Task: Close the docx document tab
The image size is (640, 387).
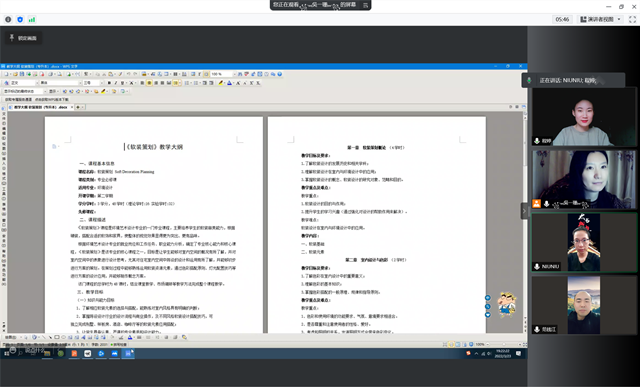Action: coord(72,107)
